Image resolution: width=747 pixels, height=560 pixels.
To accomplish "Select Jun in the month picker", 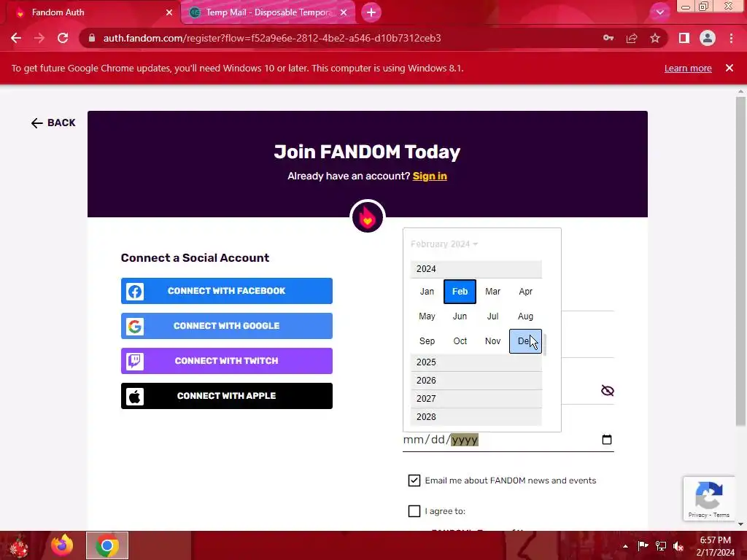I will (x=460, y=316).
